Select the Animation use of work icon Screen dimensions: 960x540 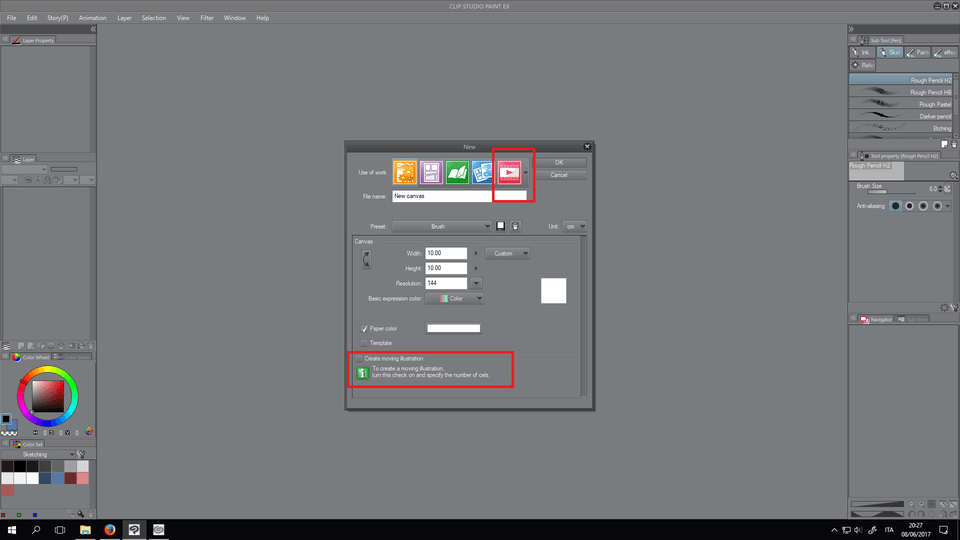(510, 172)
